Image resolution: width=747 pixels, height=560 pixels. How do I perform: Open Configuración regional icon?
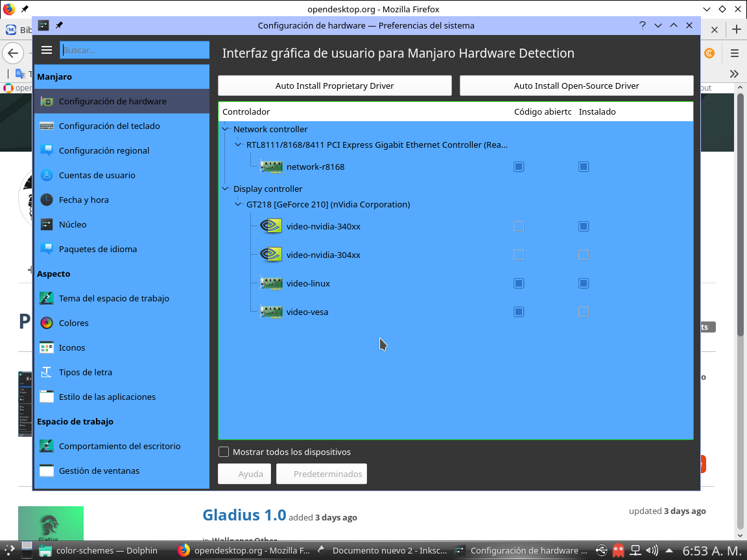pos(47,150)
